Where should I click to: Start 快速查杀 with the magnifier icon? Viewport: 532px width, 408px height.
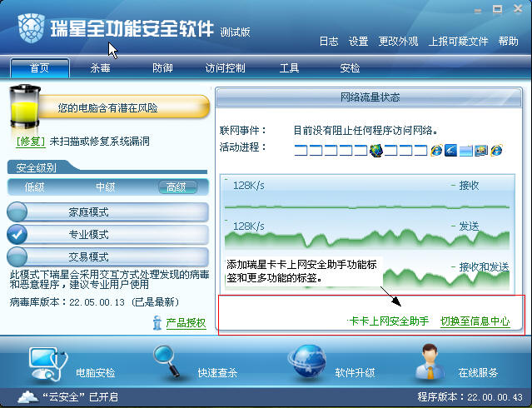pyautogui.click(x=167, y=361)
